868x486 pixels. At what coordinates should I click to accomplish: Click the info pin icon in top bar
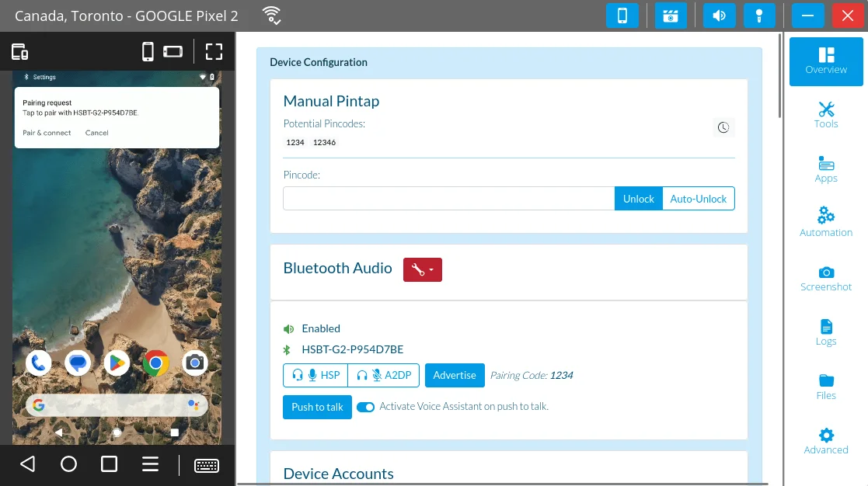point(759,16)
